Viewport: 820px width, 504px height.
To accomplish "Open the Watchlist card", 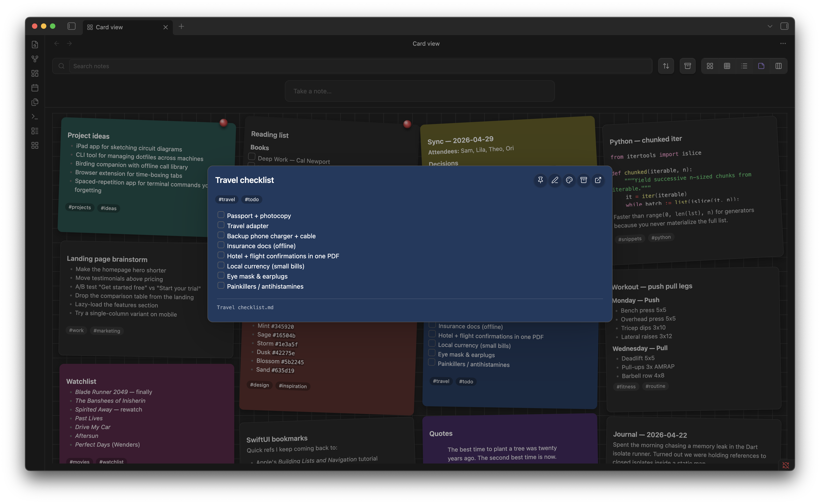I will pyautogui.click(x=147, y=414).
